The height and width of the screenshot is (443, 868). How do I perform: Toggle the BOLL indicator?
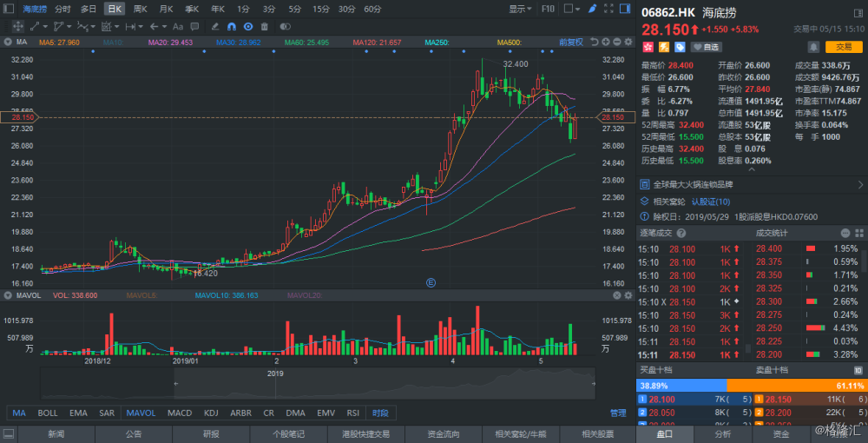(x=48, y=413)
